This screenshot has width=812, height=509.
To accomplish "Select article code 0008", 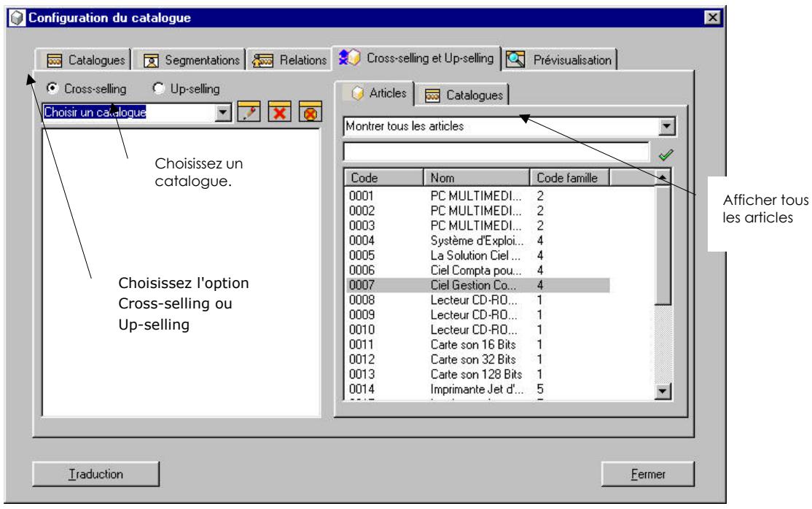I will click(477, 300).
